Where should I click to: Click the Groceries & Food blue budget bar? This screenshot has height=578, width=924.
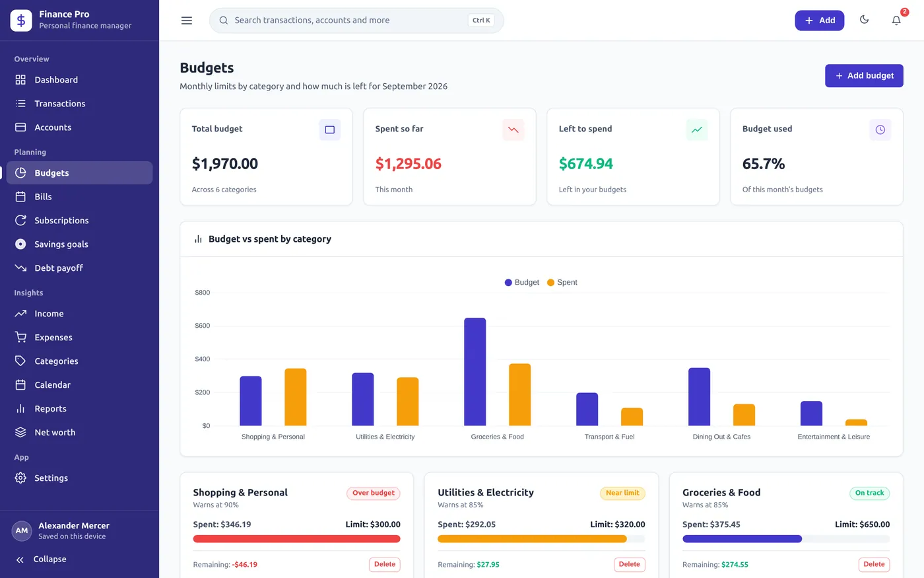tap(475, 372)
